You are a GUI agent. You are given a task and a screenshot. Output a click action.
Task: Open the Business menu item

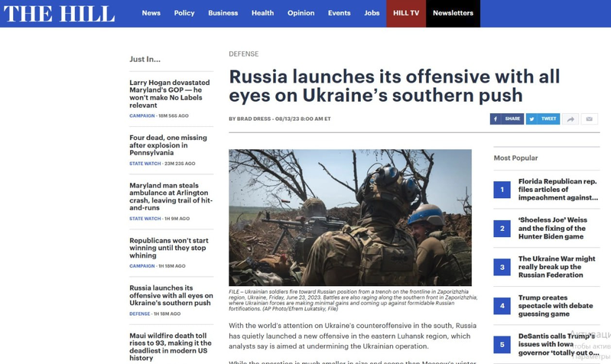tap(223, 13)
